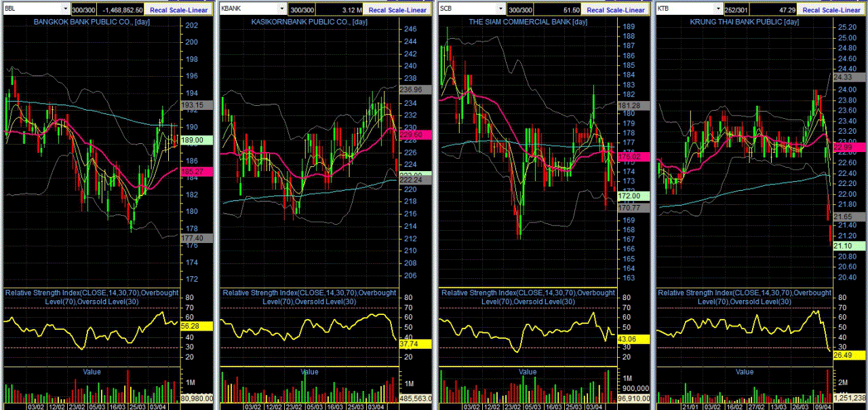Click the 3.12 M value field
This screenshot has width=868, height=410.
pos(338,10)
